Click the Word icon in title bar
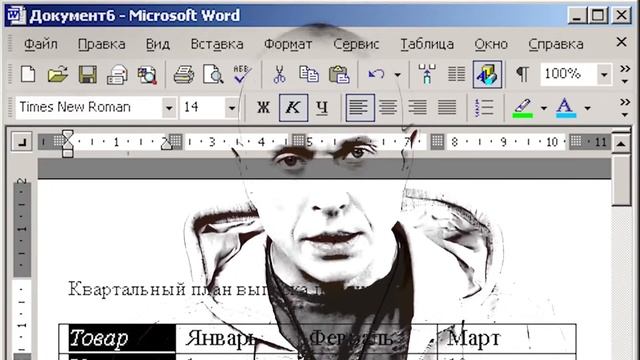Image resolution: width=640 pixels, height=360 pixels. (x=15, y=16)
